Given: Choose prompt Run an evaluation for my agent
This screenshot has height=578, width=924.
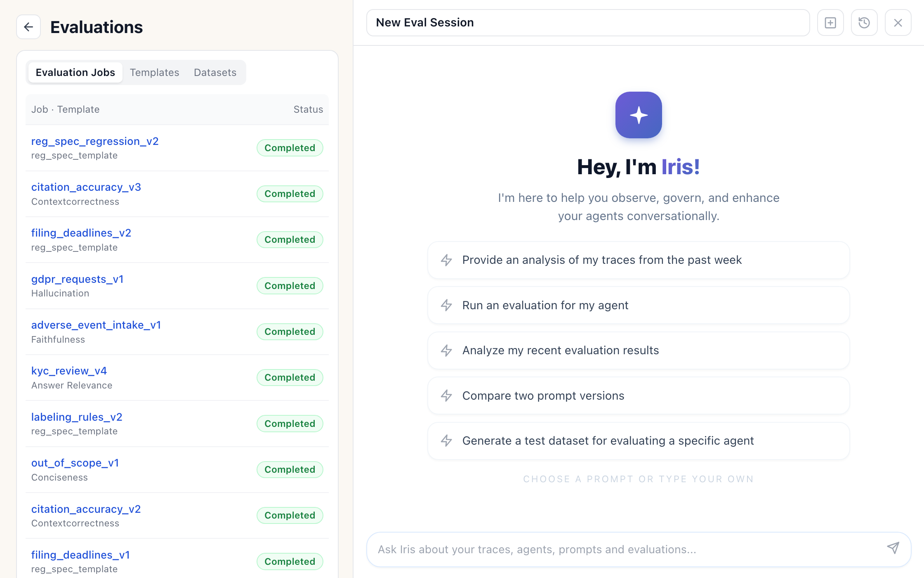Looking at the screenshot, I should tap(639, 306).
